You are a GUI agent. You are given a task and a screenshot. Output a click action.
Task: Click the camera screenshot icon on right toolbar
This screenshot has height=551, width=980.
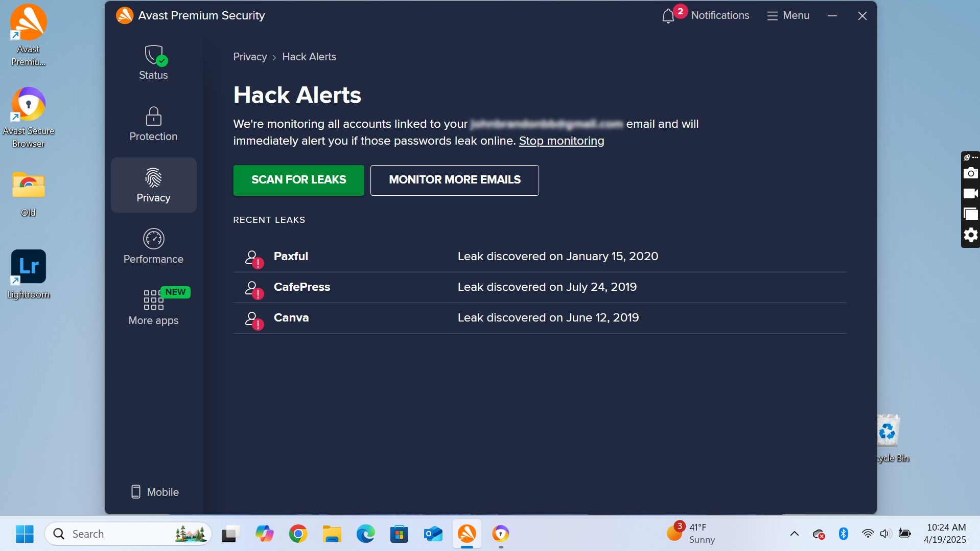[x=970, y=173]
